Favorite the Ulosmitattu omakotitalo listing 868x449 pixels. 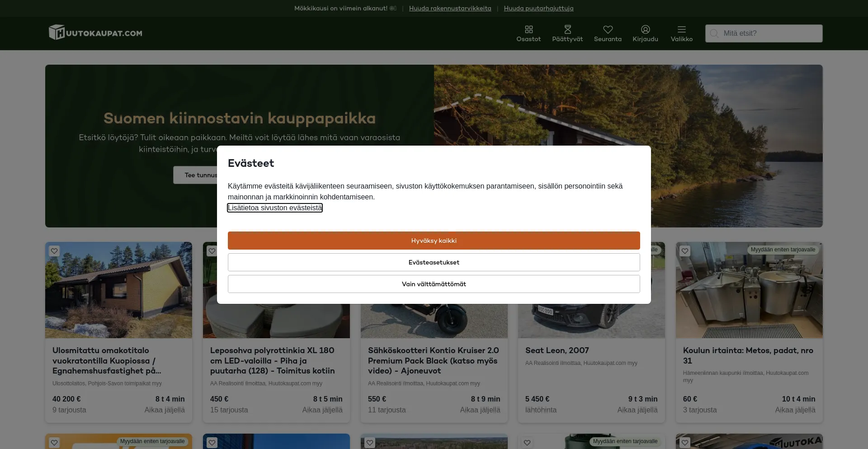54,251
